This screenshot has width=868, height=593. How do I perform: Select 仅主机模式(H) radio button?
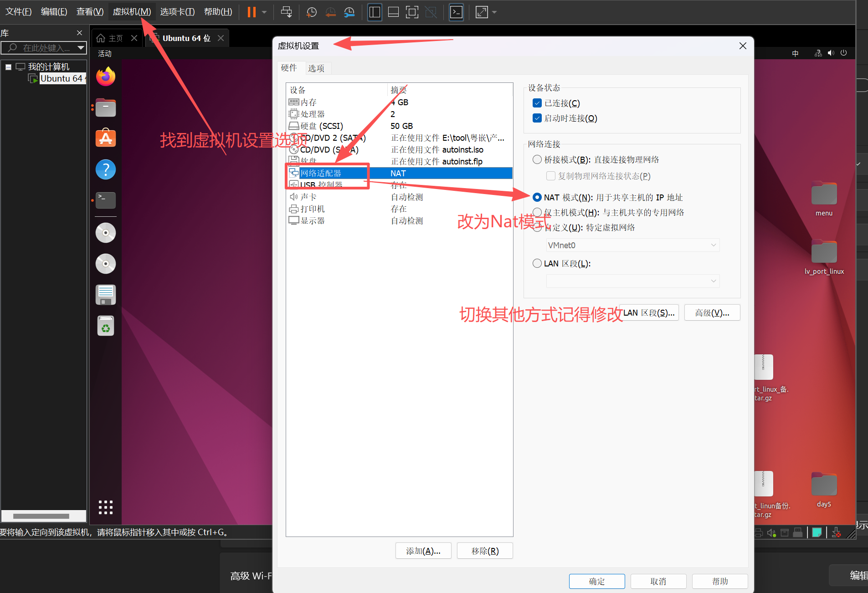(x=537, y=213)
